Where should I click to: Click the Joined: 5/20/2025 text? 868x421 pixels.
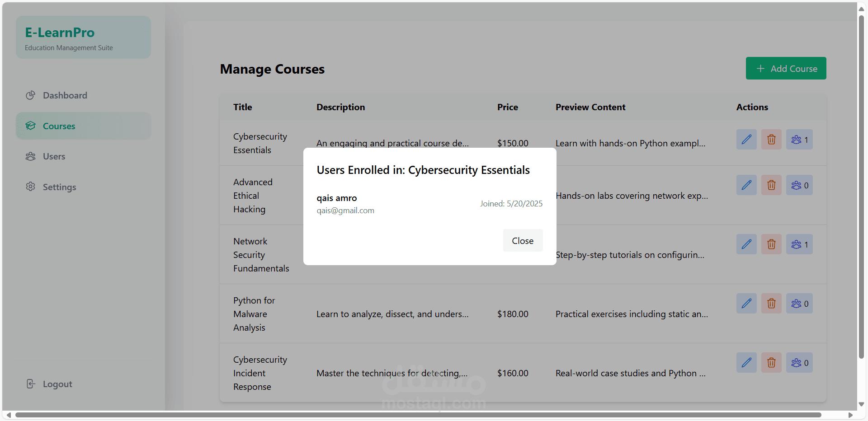[511, 204]
